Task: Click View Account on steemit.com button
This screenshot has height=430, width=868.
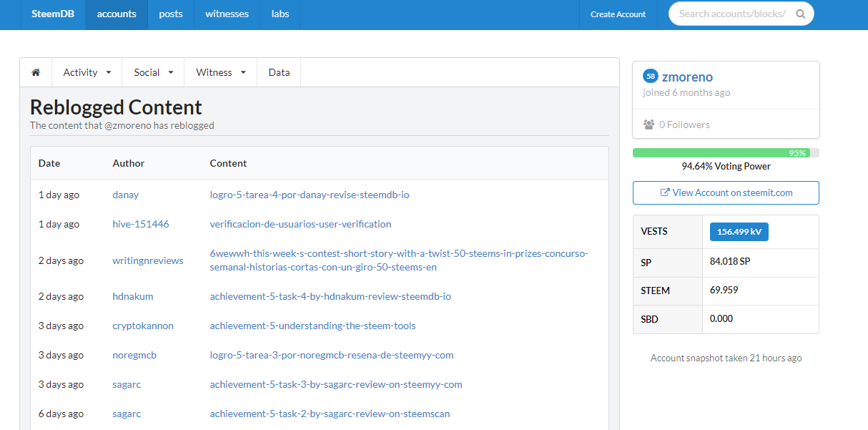Action: (x=726, y=192)
